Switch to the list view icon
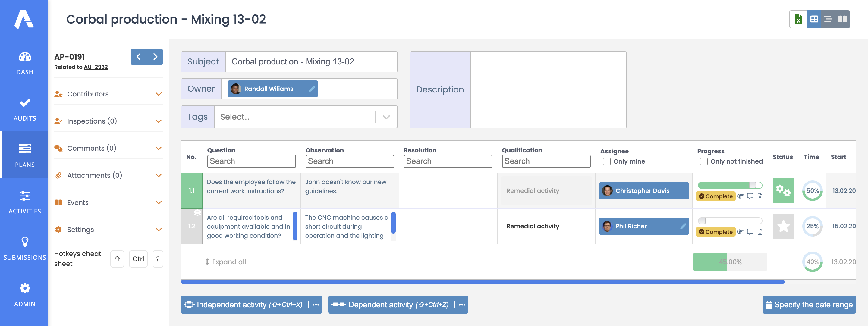Viewport: 868px width, 326px height. coord(828,19)
